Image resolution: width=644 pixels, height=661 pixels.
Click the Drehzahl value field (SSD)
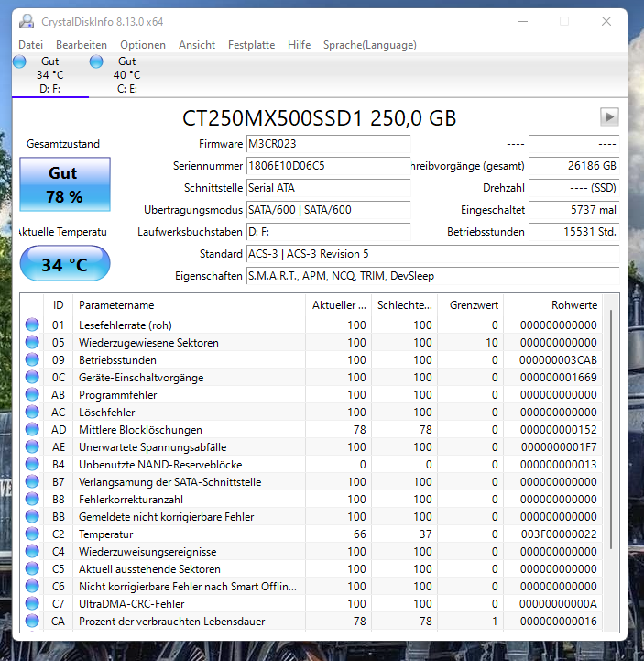point(573,188)
